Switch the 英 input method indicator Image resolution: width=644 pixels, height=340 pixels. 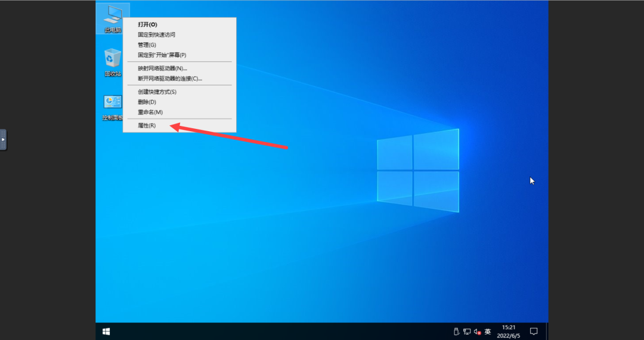pyautogui.click(x=488, y=332)
